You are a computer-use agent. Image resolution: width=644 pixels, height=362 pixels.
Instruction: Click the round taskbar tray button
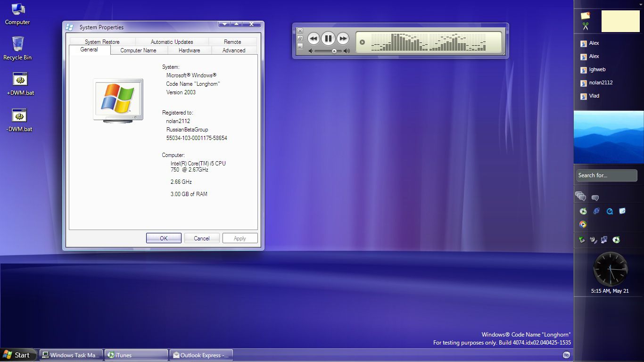[x=567, y=355]
